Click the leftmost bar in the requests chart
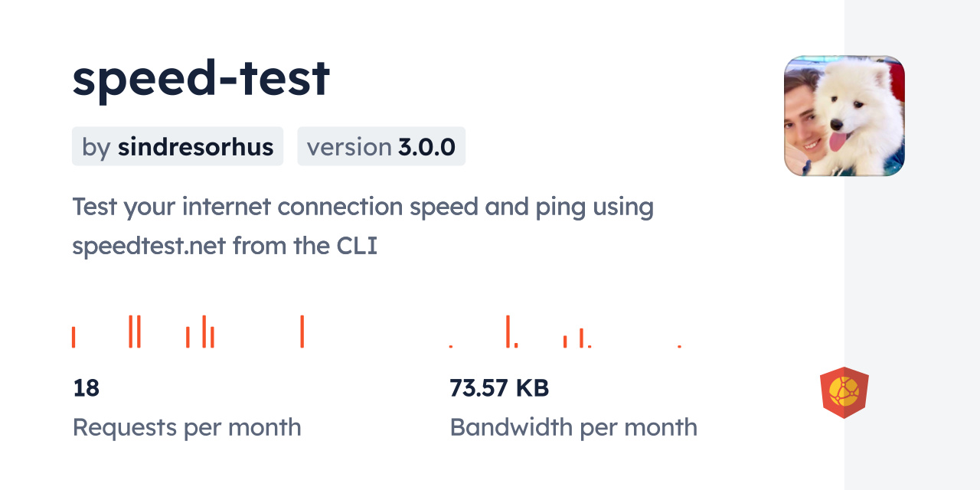Screen dimensions: 980x490 coord(73,337)
